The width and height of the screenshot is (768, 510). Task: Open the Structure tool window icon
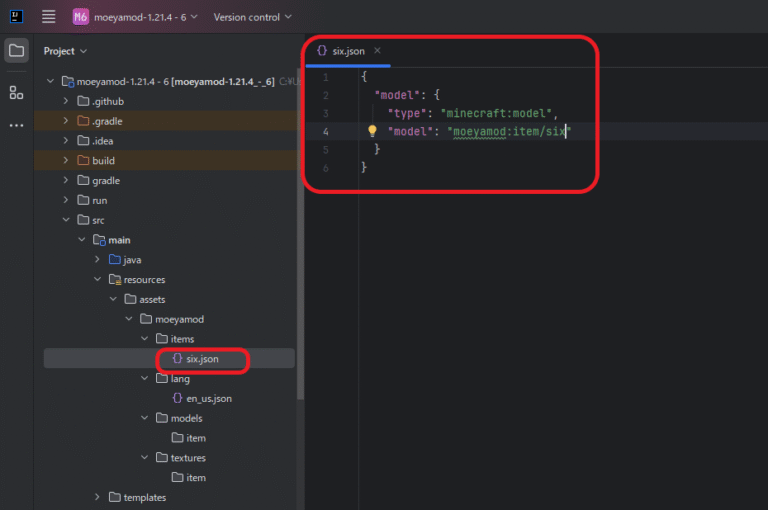click(16, 93)
